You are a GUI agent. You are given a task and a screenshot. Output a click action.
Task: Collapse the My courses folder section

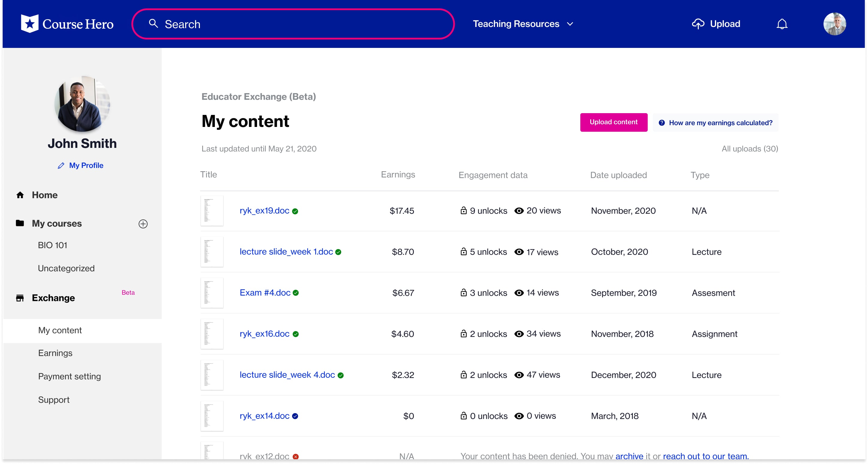(x=57, y=224)
